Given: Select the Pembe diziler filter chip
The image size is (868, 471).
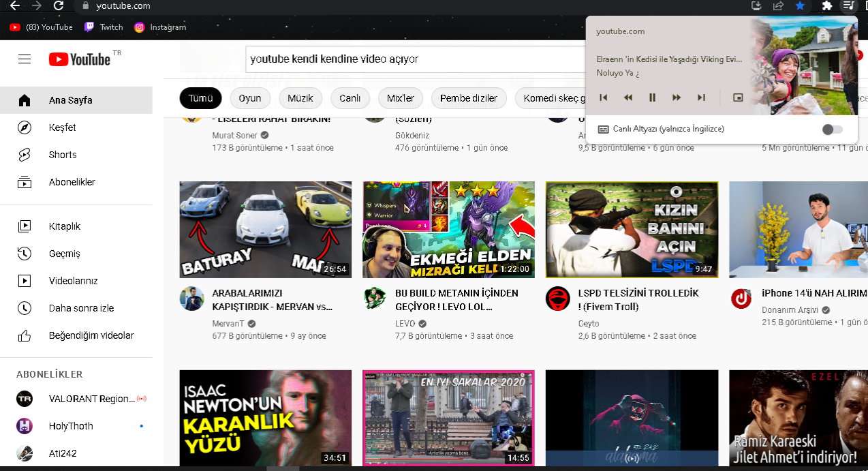Looking at the screenshot, I should (x=469, y=98).
